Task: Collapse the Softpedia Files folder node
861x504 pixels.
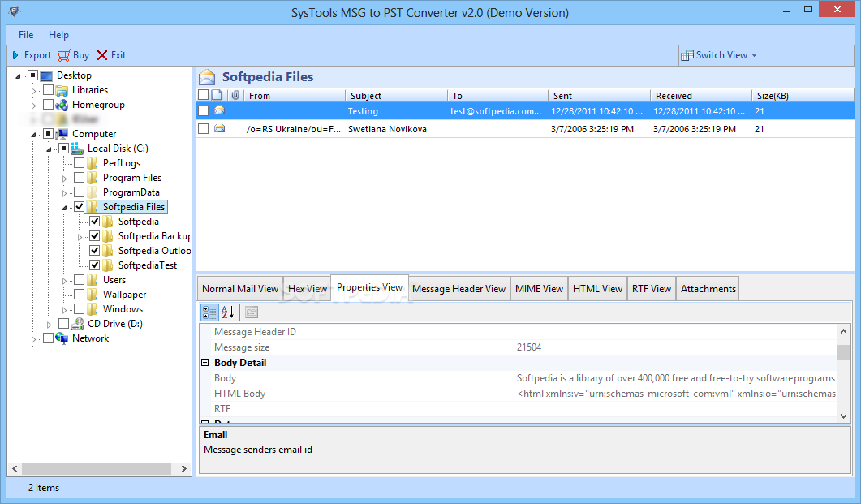Action: click(64, 208)
